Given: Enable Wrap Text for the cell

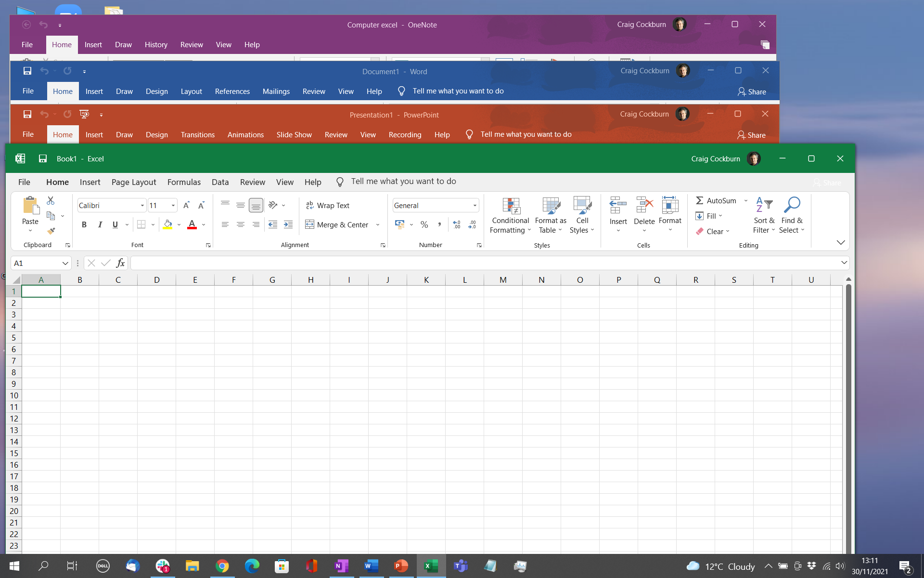Looking at the screenshot, I should pos(328,205).
